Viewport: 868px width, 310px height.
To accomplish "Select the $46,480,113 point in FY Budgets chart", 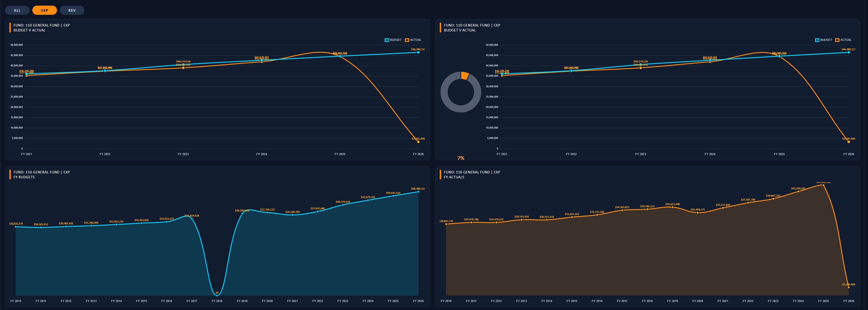I will 418,191.
